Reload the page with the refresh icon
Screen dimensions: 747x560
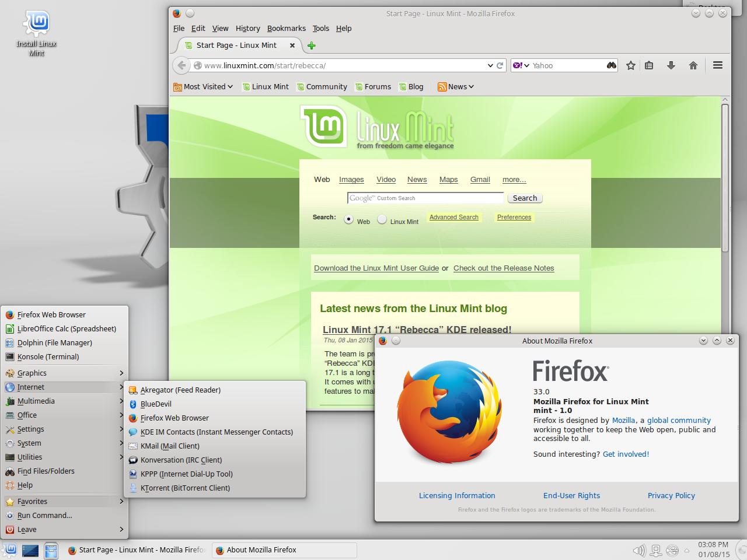coord(500,65)
